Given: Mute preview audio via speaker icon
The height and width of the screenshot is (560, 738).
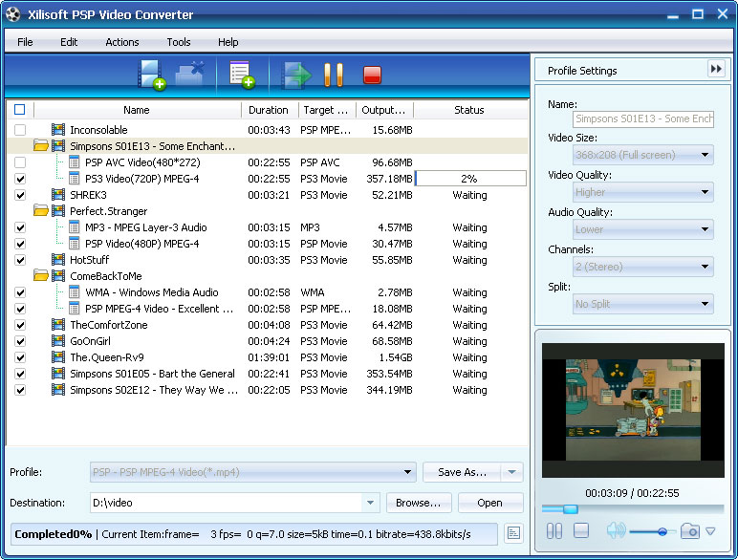Looking at the screenshot, I should coord(616,530).
